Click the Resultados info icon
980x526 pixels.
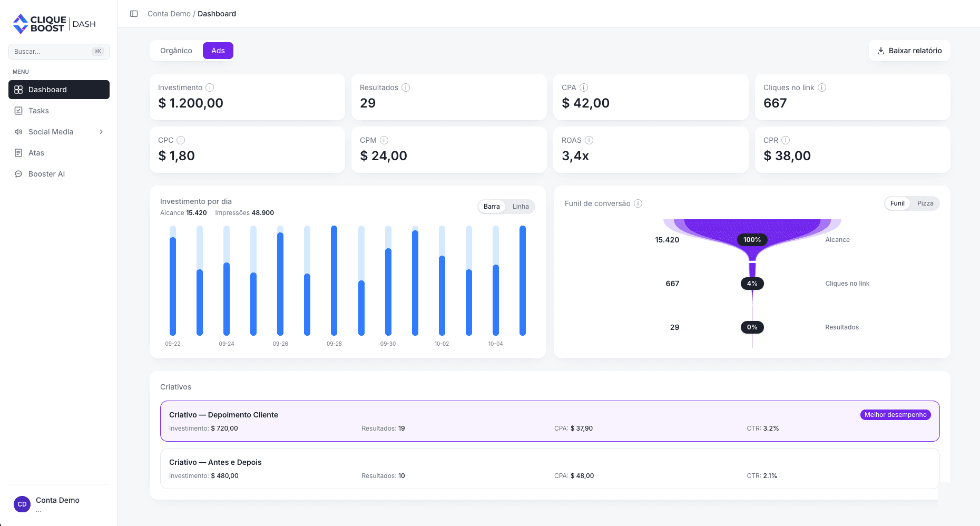point(406,87)
